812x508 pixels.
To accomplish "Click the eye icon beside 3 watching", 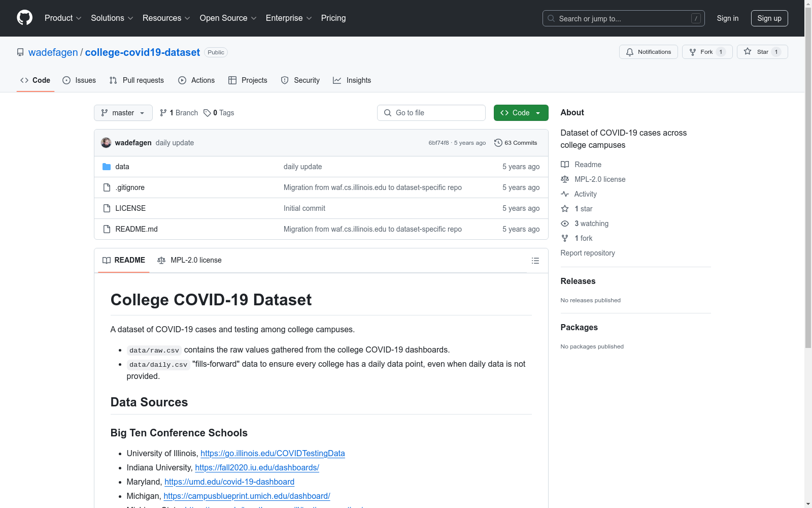I will tap(565, 224).
